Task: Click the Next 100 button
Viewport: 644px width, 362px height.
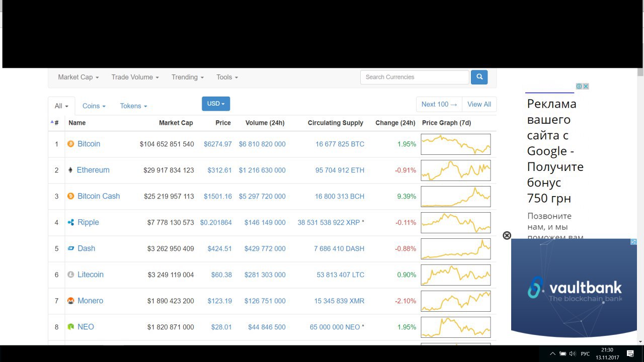Action: [x=439, y=104]
